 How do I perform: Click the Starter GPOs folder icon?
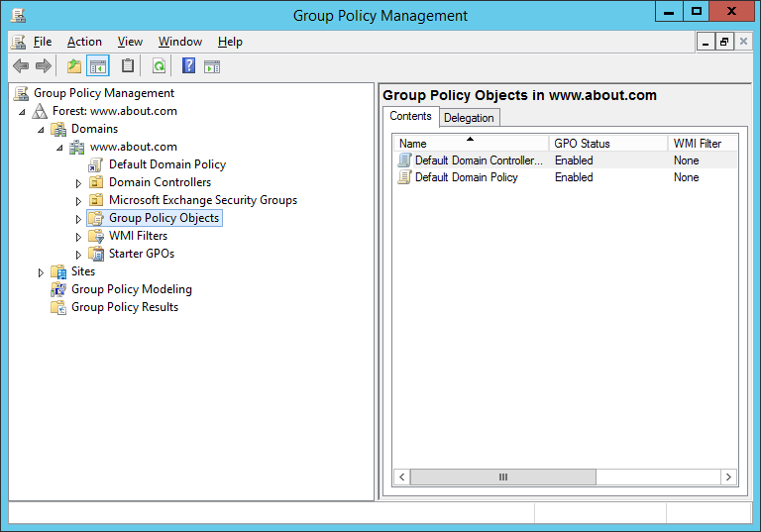(96, 254)
